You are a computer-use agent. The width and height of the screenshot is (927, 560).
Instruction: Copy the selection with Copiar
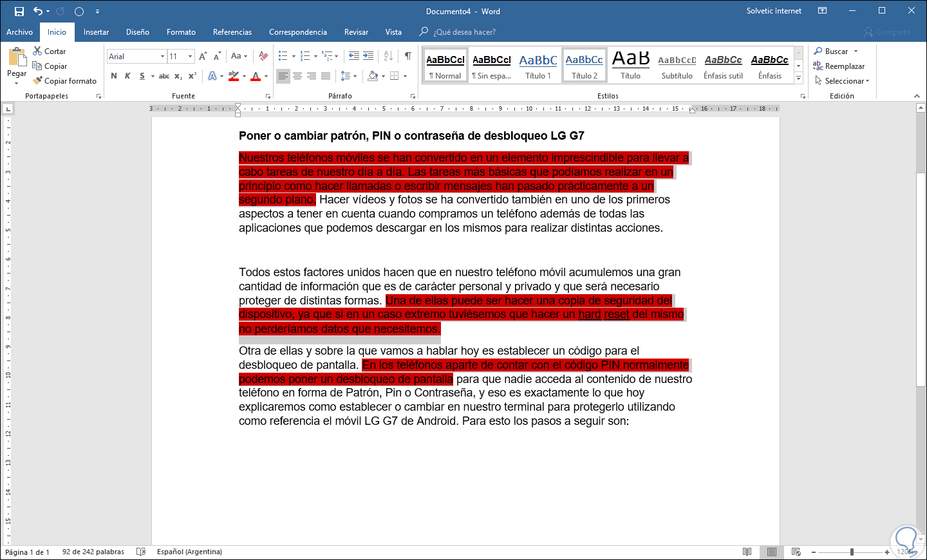[50, 66]
